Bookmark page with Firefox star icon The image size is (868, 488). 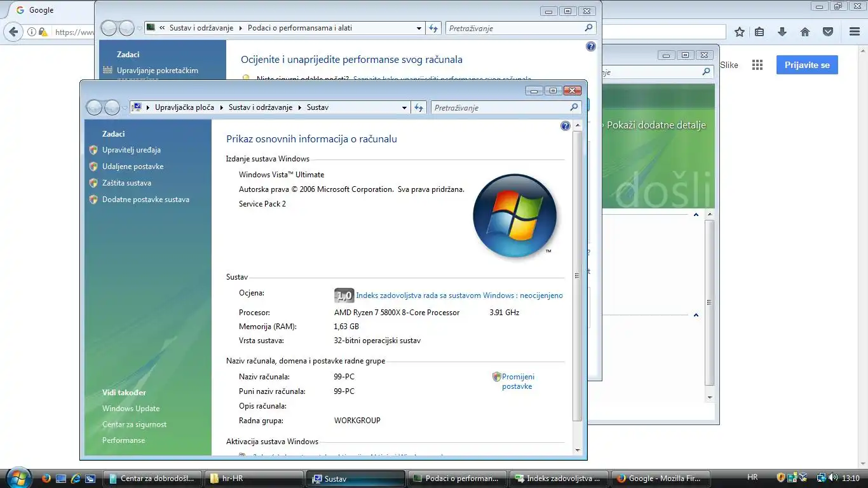coord(740,32)
